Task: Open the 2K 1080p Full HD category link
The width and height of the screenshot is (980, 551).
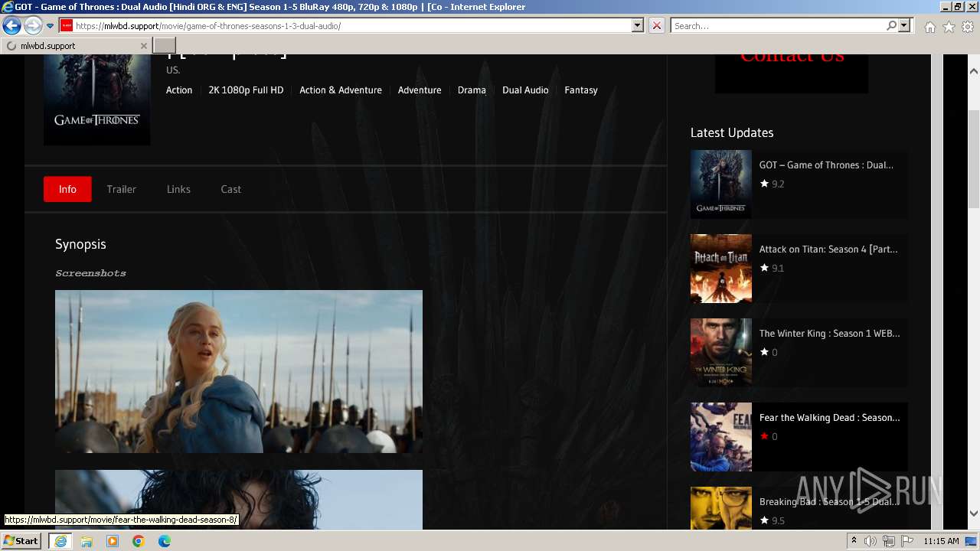Action: [246, 90]
